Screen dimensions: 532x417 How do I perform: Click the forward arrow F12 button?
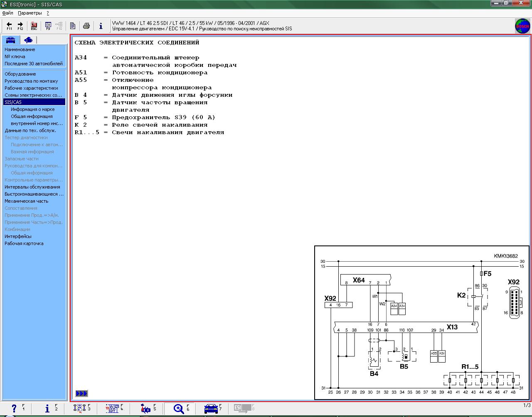coord(20,26)
